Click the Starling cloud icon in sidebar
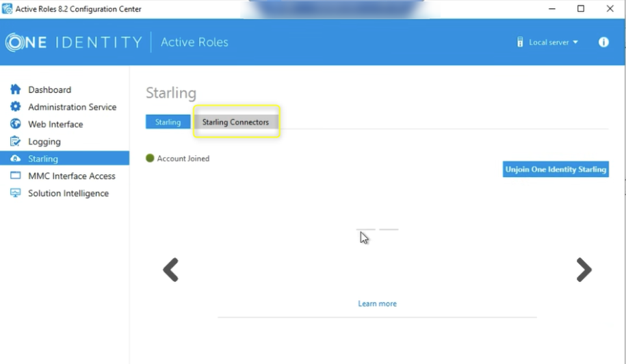The width and height of the screenshot is (626, 364). (x=15, y=159)
